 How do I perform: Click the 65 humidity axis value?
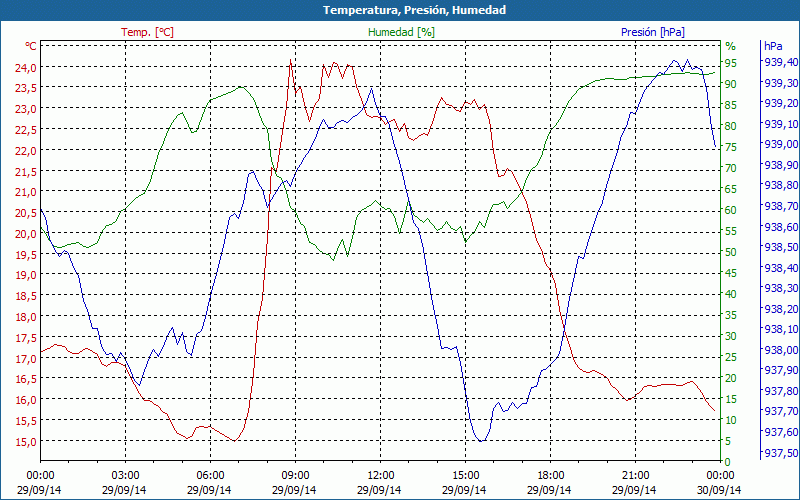click(x=731, y=189)
